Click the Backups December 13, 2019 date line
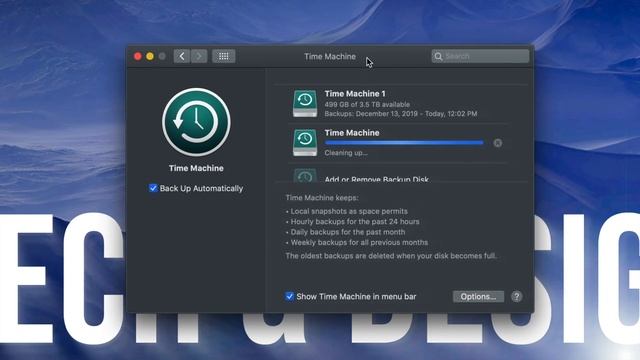 click(x=401, y=114)
